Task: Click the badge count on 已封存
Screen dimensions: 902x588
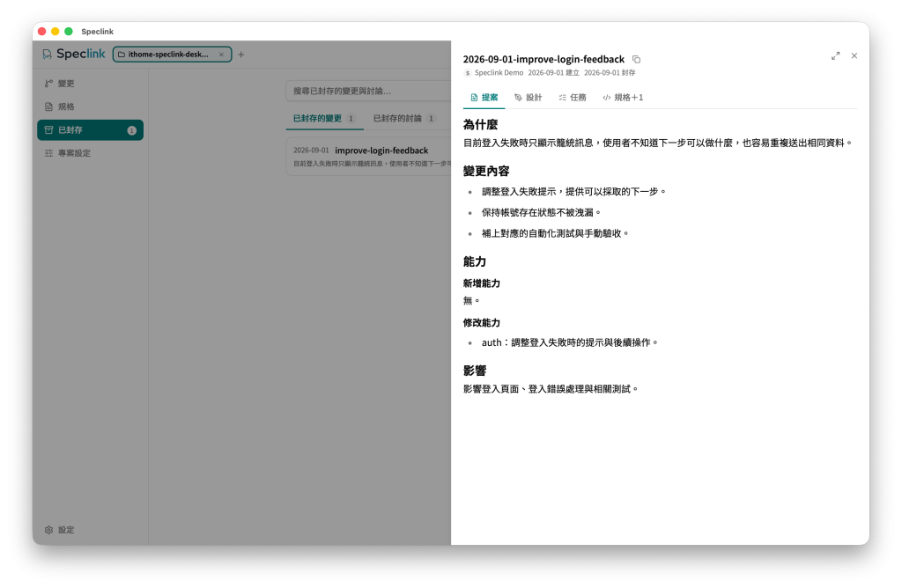Action: (x=132, y=130)
